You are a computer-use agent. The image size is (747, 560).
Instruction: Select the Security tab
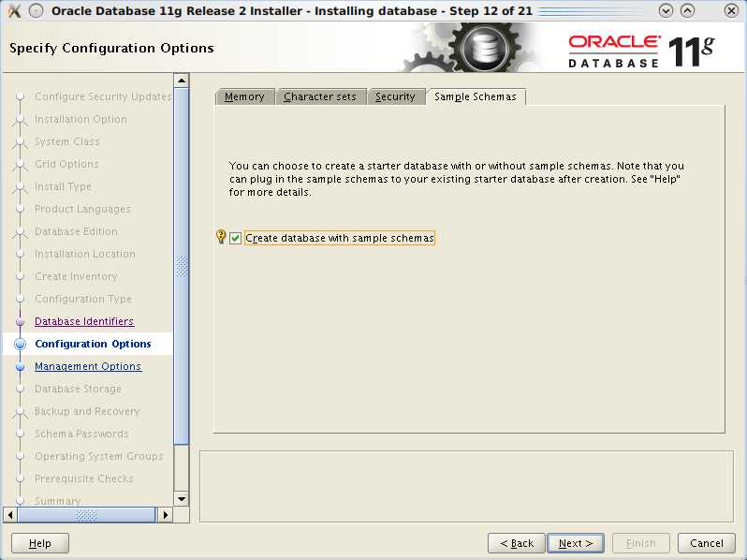(x=395, y=96)
